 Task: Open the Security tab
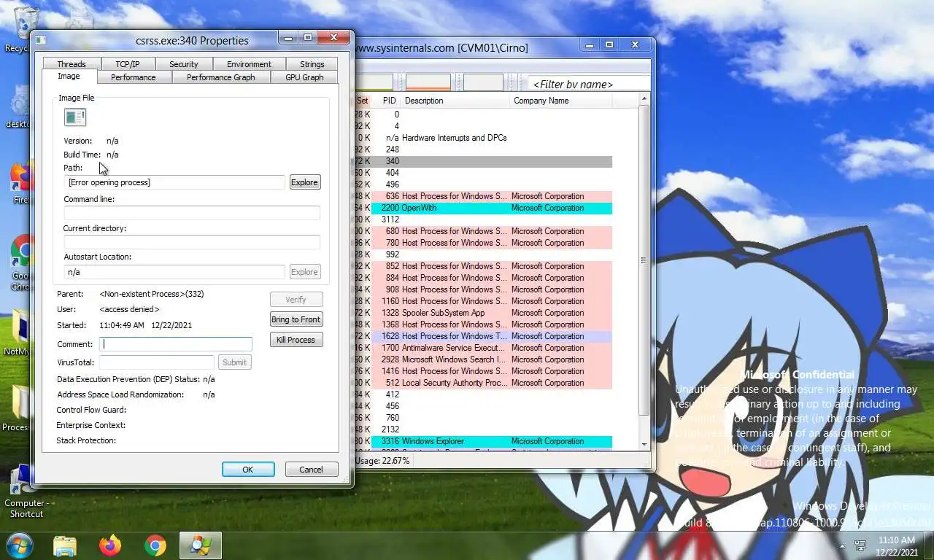pos(184,64)
